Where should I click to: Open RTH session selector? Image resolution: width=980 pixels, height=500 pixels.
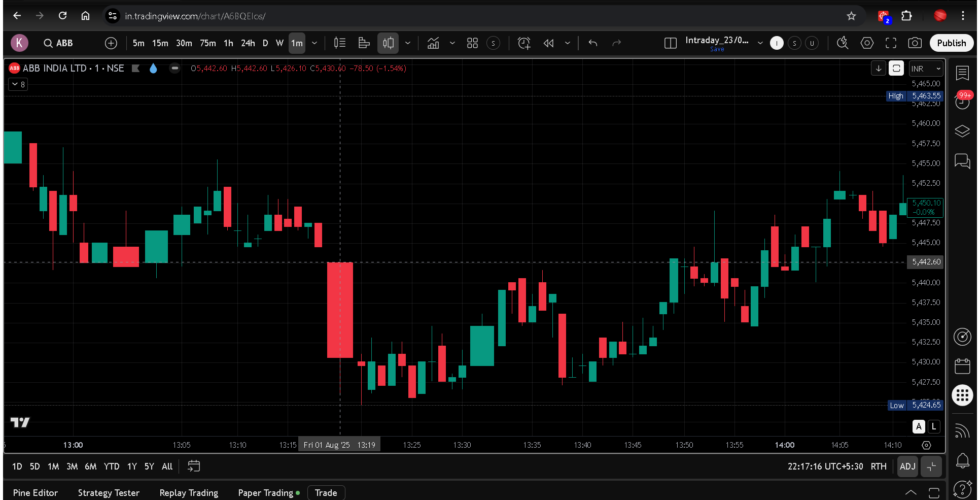(879, 466)
